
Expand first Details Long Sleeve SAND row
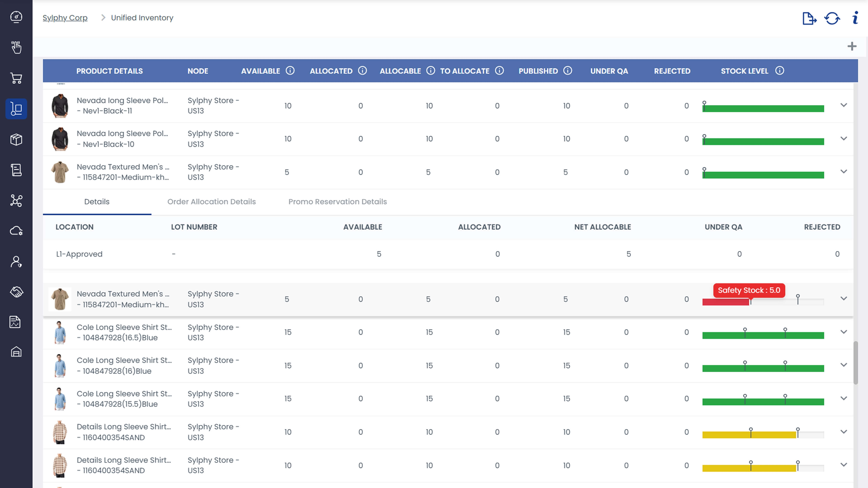pyautogui.click(x=843, y=432)
